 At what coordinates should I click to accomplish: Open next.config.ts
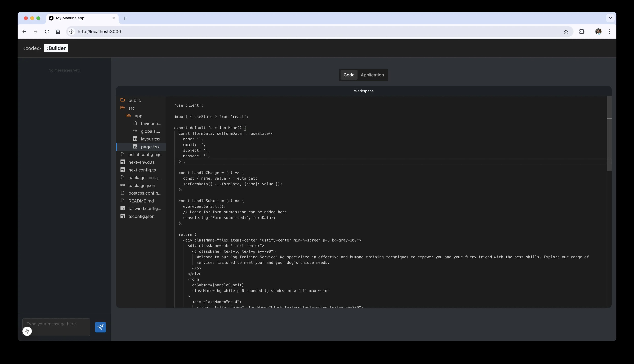[x=141, y=170]
